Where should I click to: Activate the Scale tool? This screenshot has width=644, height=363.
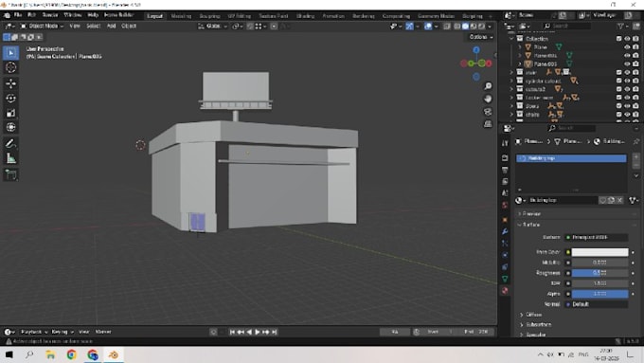pos(11,113)
